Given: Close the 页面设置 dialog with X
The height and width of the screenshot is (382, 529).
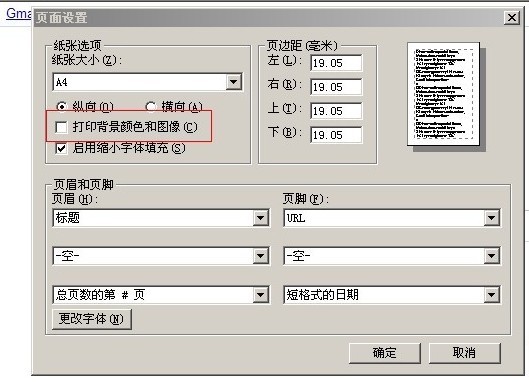Looking at the screenshot, I should (511, 18).
